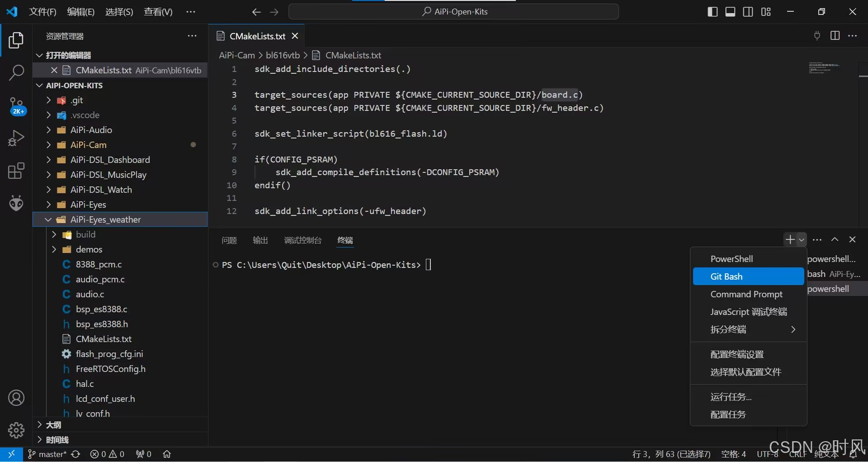Open the PlatformIO alien-head view

[16, 203]
